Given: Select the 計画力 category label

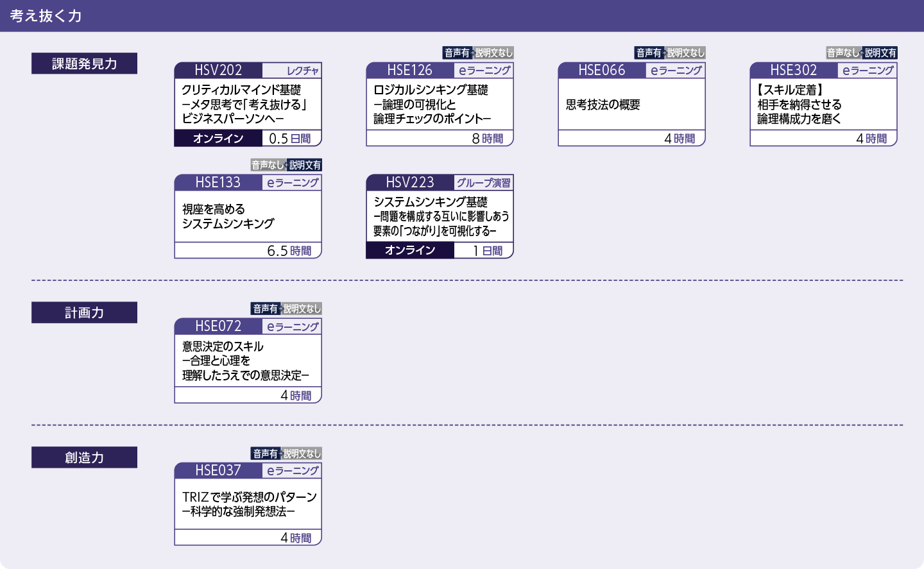Looking at the screenshot, I should click(84, 312).
